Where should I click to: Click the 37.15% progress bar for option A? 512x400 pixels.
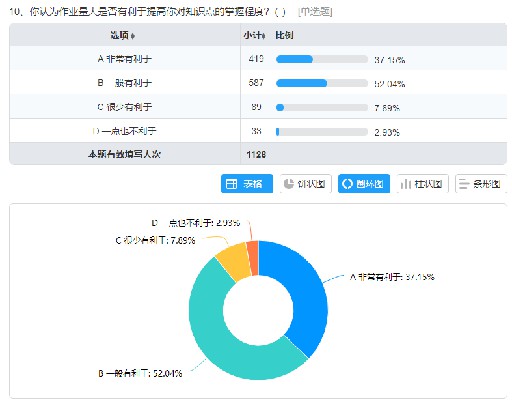[322, 59]
